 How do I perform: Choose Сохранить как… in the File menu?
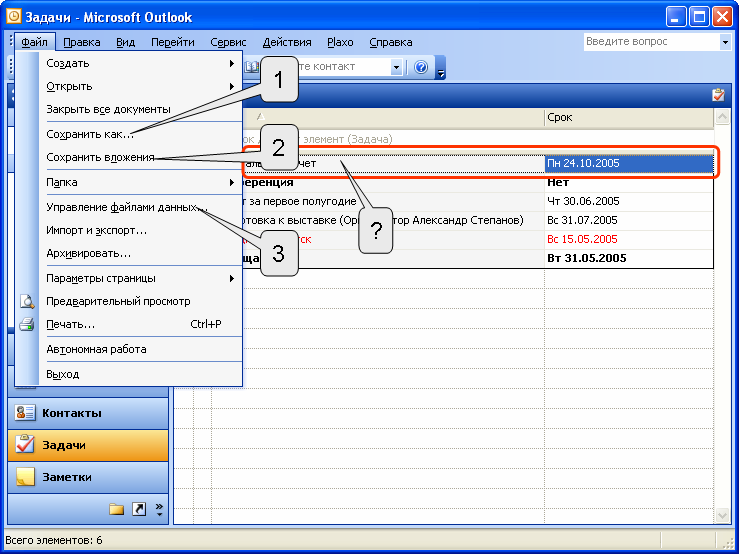tap(140, 134)
